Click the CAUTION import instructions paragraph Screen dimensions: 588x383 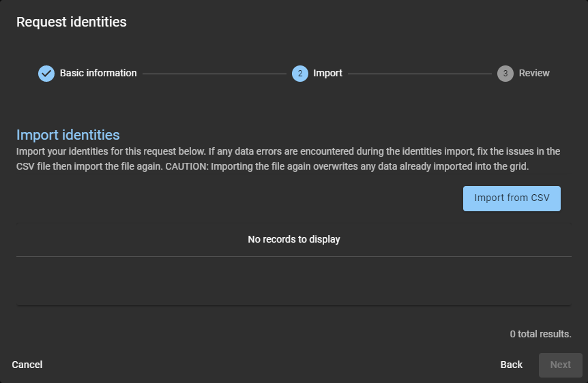(x=288, y=159)
